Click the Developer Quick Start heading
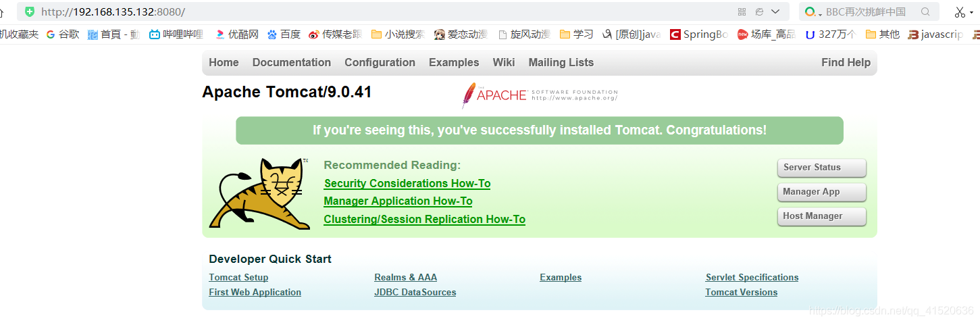The height and width of the screenshot is (323, 980). coord(270,259)
